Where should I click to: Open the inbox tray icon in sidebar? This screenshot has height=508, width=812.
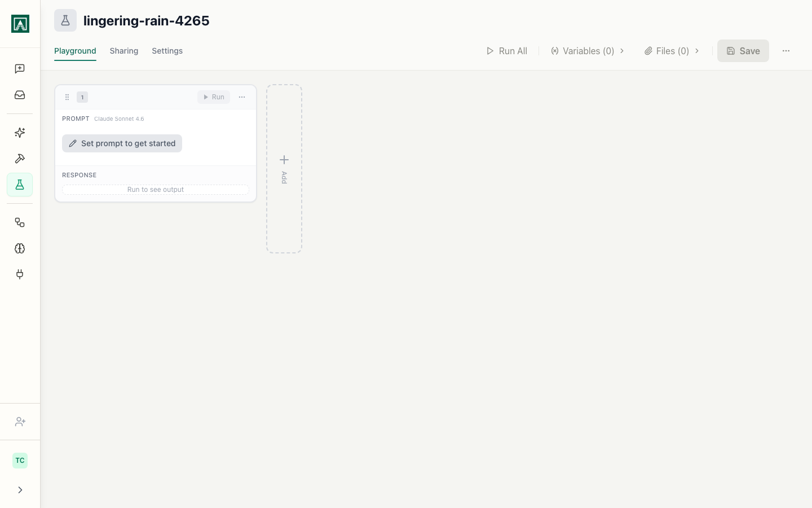20,95
